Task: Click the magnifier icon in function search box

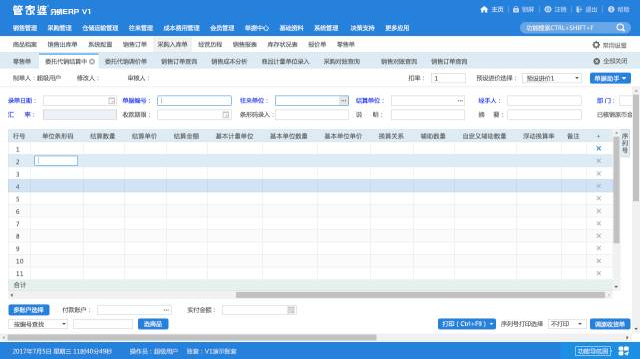Action: (621, 28)
